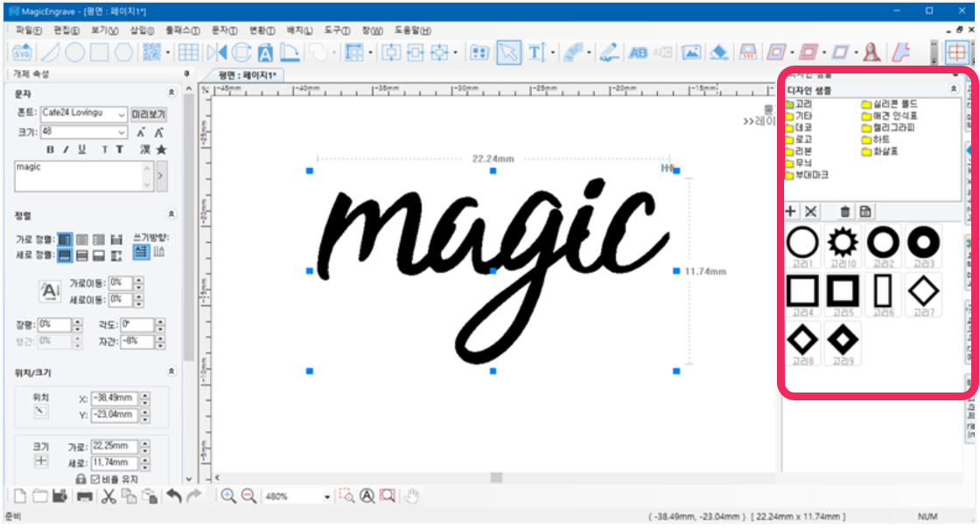This screenshot has width=980, height=528.
Task: Click the zoom in magnifier
Action: pos(228,497)
